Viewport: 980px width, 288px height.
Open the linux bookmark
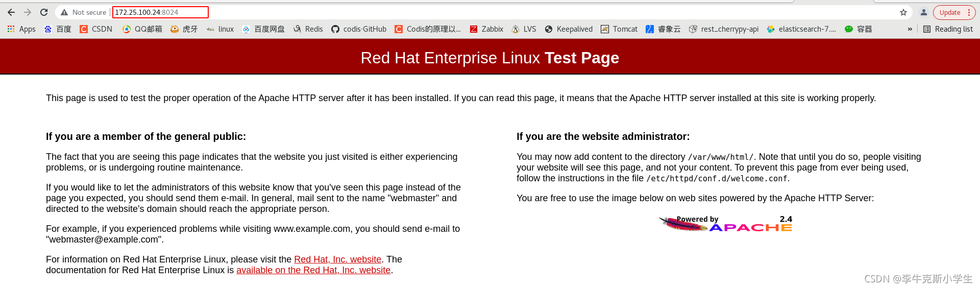(220, 29)
